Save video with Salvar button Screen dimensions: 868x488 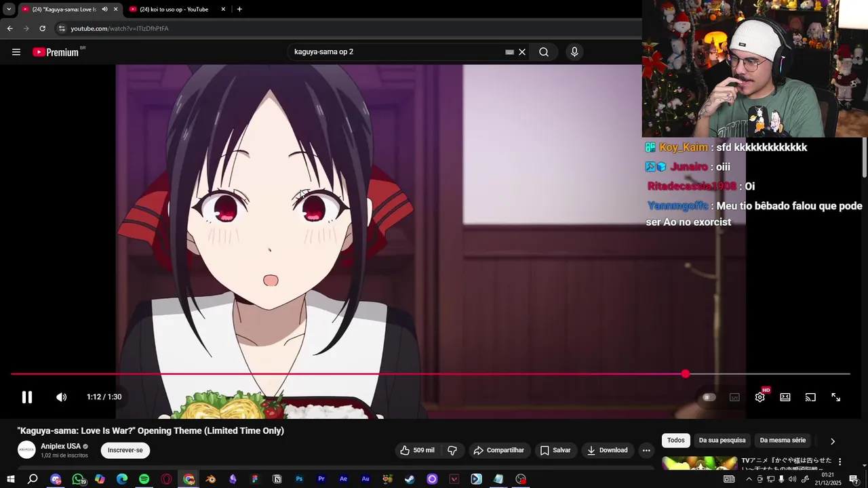pos(555,450)
